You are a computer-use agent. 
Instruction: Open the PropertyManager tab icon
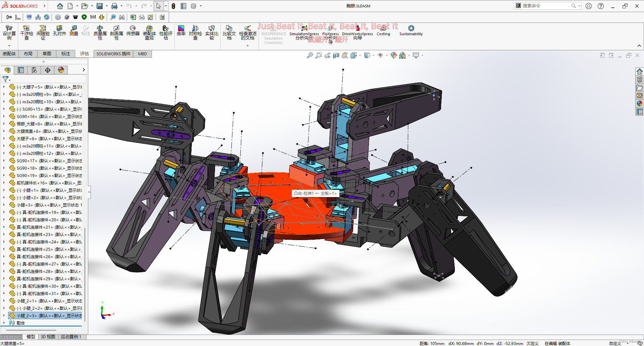(x=21, y=70)
